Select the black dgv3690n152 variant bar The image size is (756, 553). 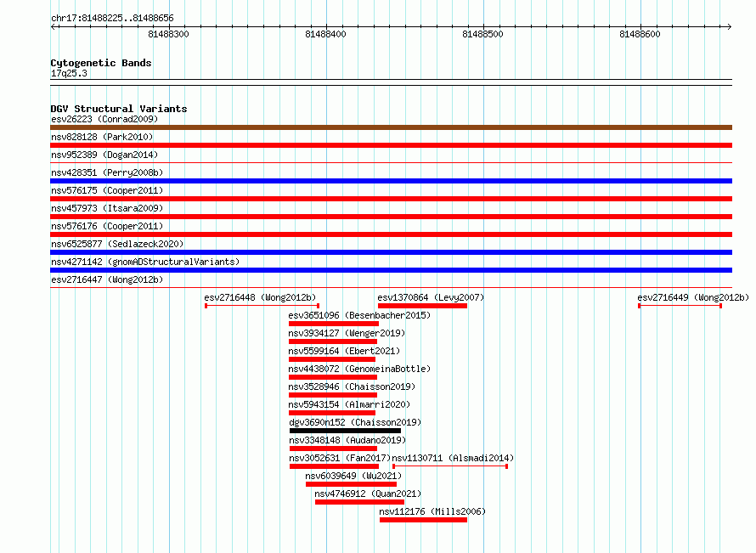(x=345, y=431)
